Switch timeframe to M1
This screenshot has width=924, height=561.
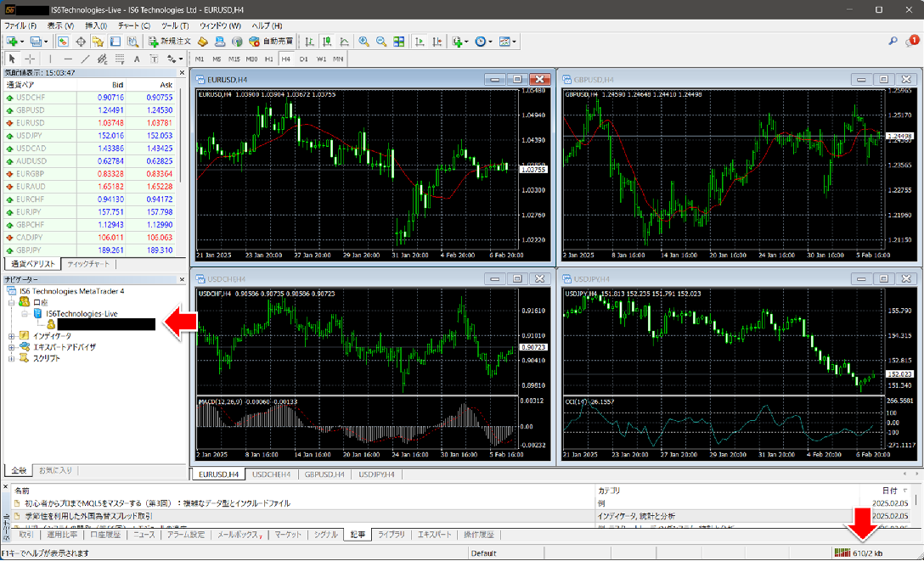click(x=200, y=59)
